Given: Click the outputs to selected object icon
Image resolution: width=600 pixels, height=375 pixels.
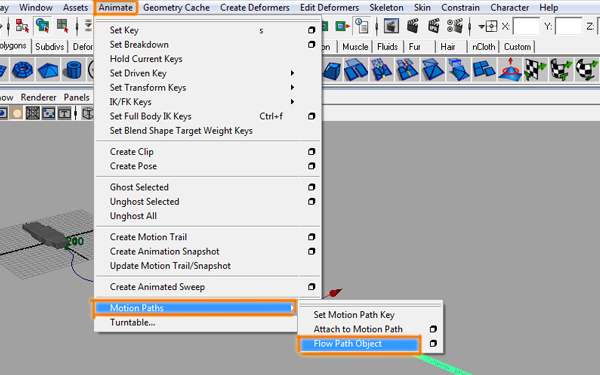Looking at the screenshot, I should point(342,26).
